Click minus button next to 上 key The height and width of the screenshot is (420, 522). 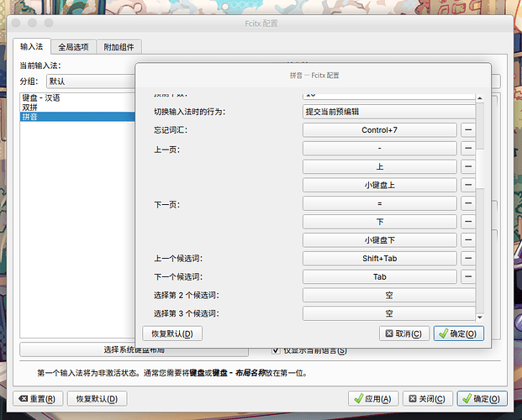[x=468, y=166]
